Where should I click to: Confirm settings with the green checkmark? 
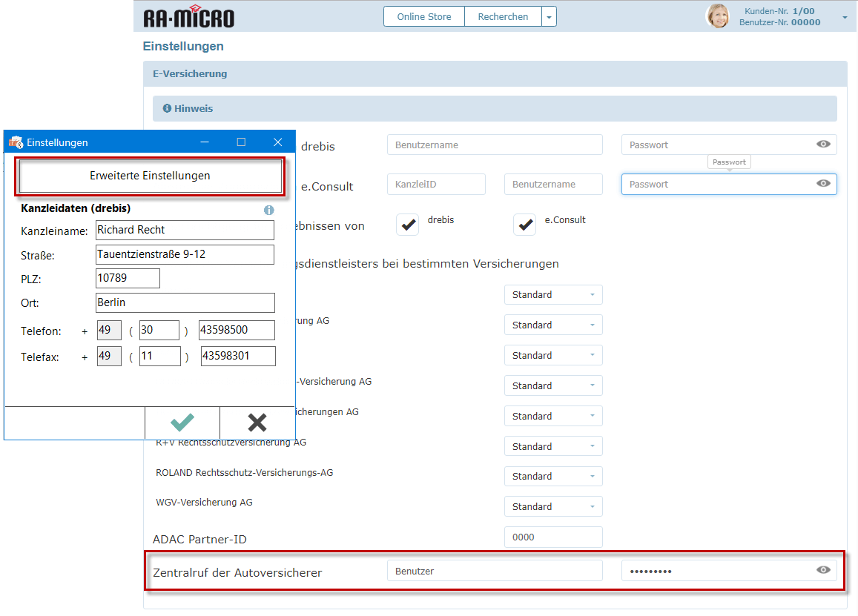click(182, 423)
